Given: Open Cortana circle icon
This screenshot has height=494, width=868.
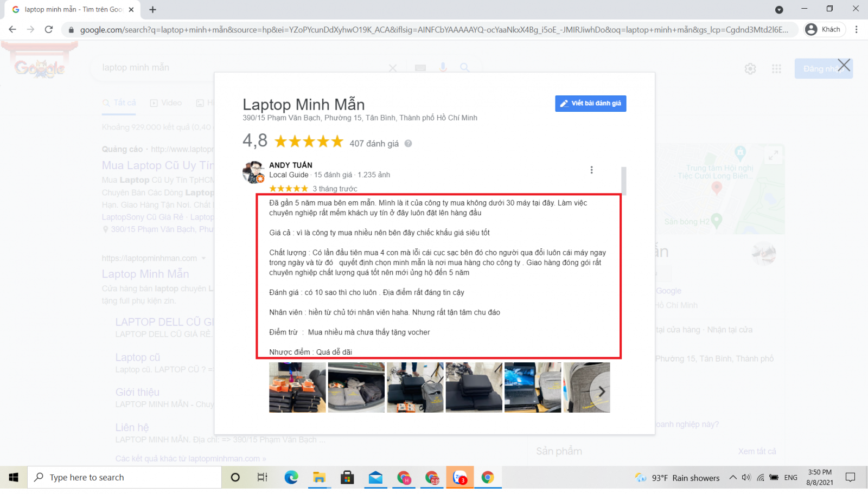Looking at the screenshot, I should [x=235, y=477].
